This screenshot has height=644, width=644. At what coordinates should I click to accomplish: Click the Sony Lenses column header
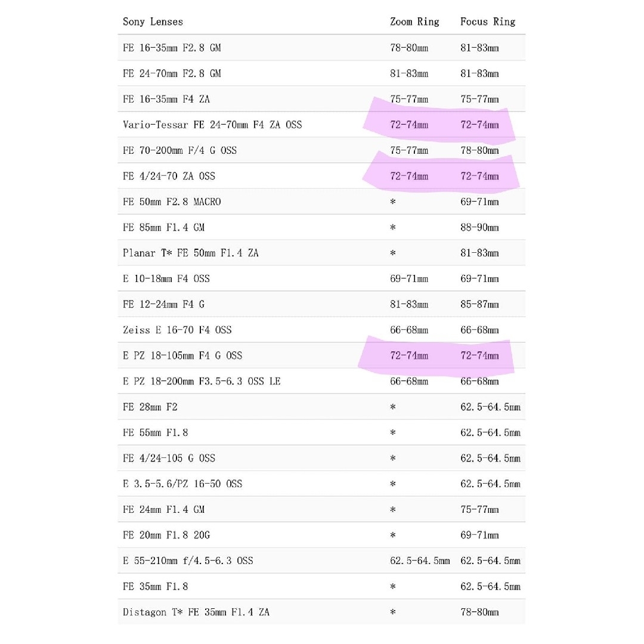pos(153,22)
